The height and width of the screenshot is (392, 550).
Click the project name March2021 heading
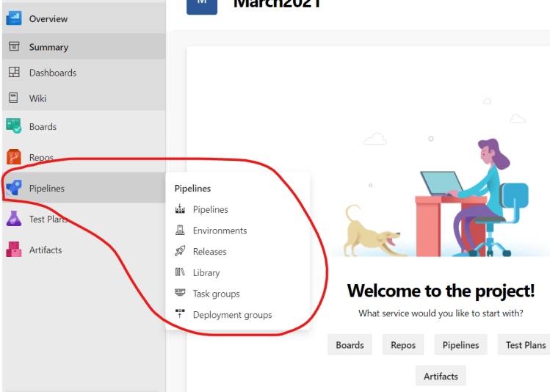pyautogui.click(x=277, y=4)
